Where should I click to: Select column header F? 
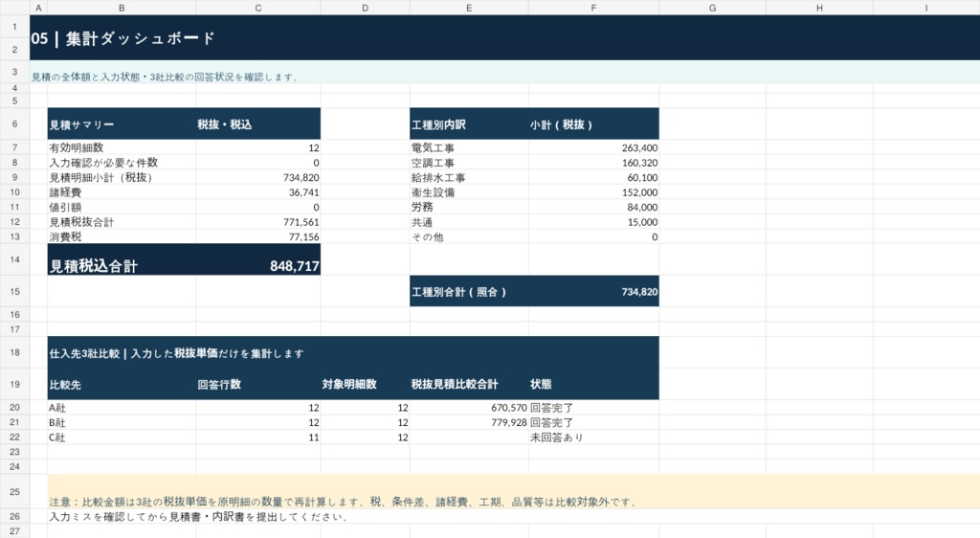pos(593,8)
